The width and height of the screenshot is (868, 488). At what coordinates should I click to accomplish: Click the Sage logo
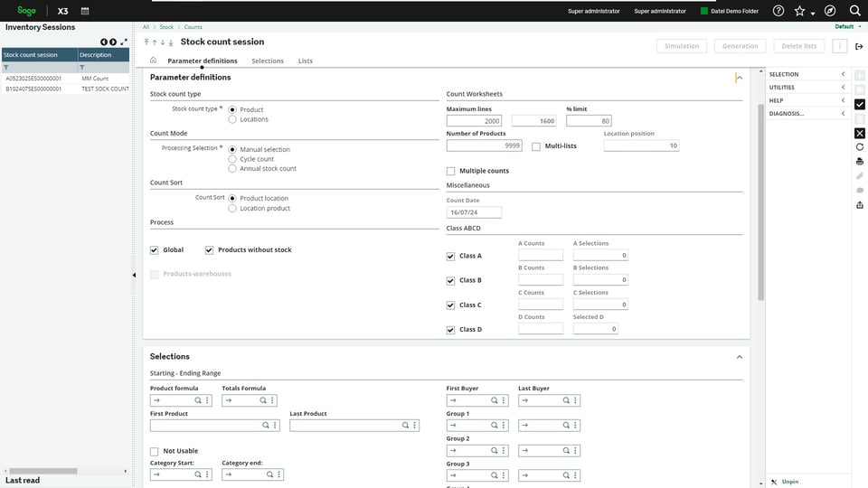coord(26,11)
